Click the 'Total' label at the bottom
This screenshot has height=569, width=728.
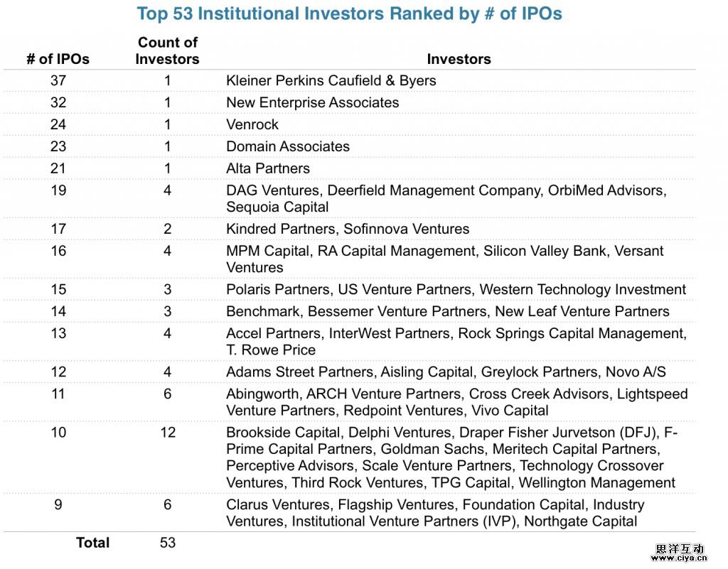coord(92,543)
